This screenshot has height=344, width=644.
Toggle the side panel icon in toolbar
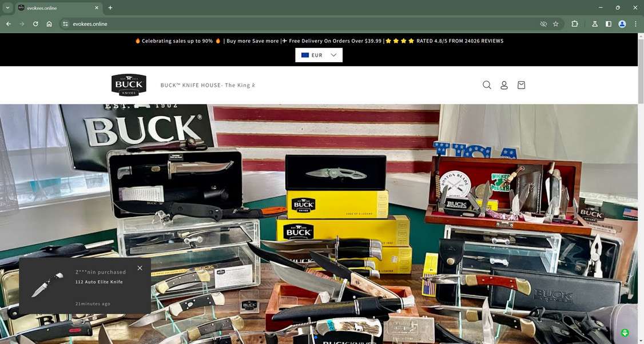point(609,24)
